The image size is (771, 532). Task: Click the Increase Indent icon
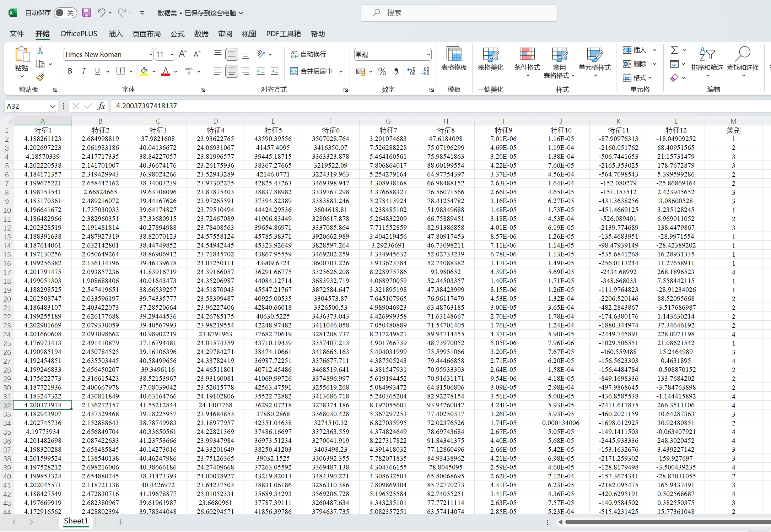pyautogui.click(x=275, y=71)
